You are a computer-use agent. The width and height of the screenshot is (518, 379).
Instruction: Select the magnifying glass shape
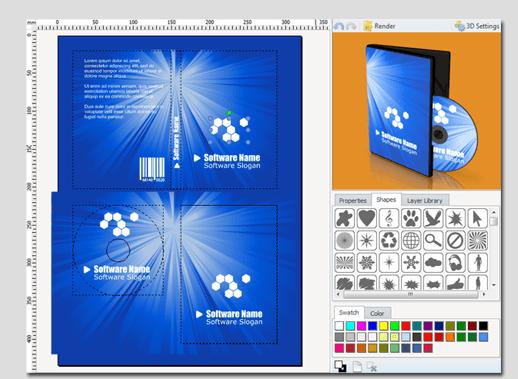[433, 240]
